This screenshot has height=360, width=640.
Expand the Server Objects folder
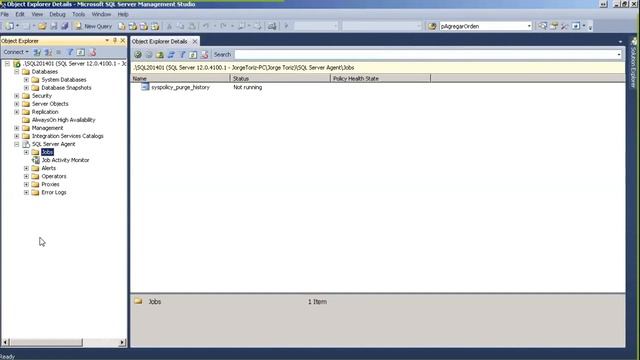coord(17,104)
